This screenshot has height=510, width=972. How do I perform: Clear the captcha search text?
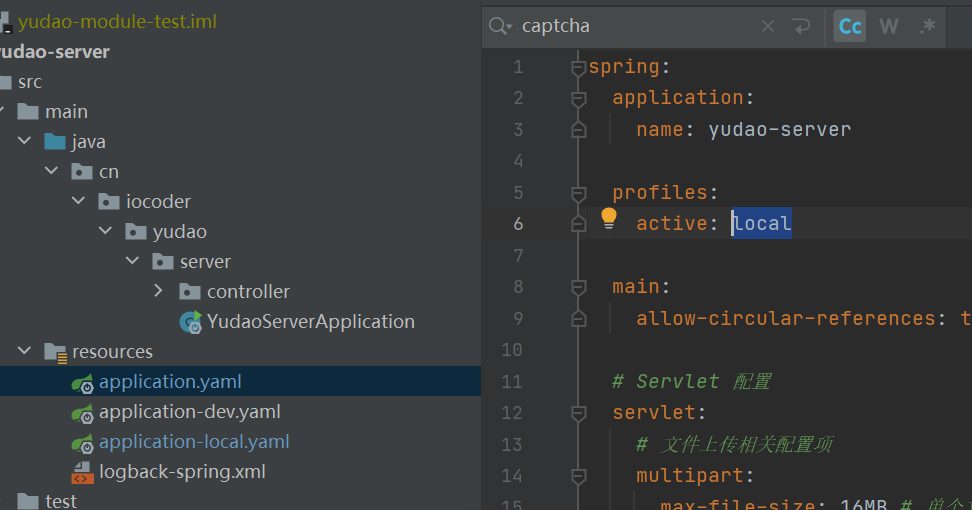click(768, 26)
